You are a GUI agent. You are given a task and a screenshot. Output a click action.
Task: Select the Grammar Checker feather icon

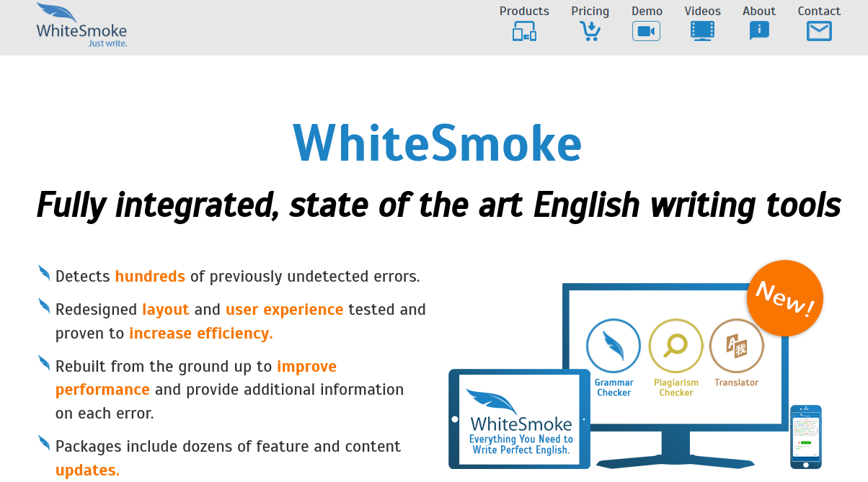pyautogui.click(x=614, y=346)
